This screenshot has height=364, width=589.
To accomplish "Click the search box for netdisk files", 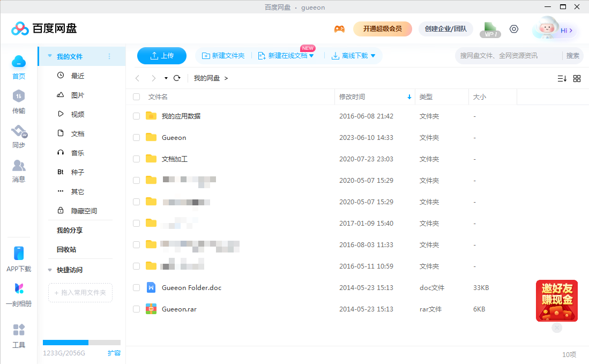I will (x=509, y=56).
